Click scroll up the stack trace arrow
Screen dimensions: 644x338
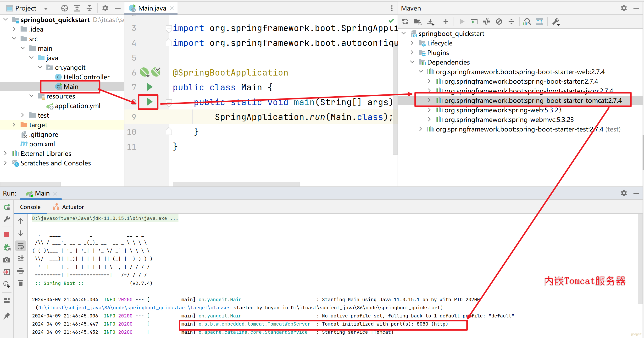coord(21,221)
